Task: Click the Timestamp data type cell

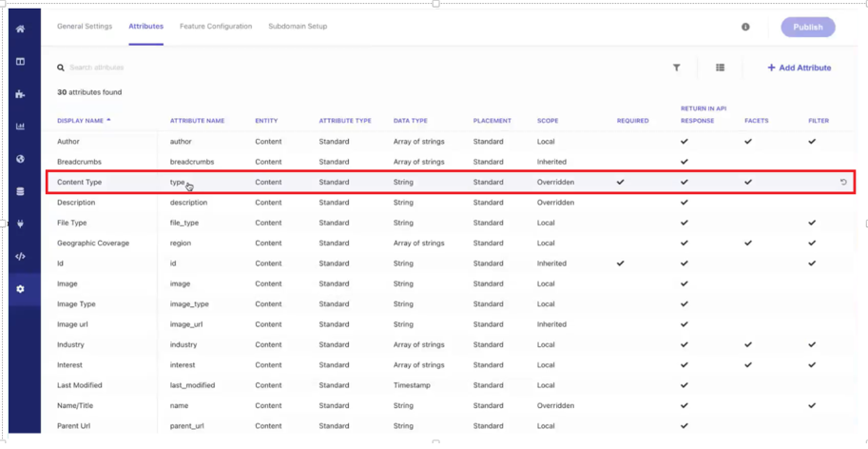Action: (x=412, y=384)
